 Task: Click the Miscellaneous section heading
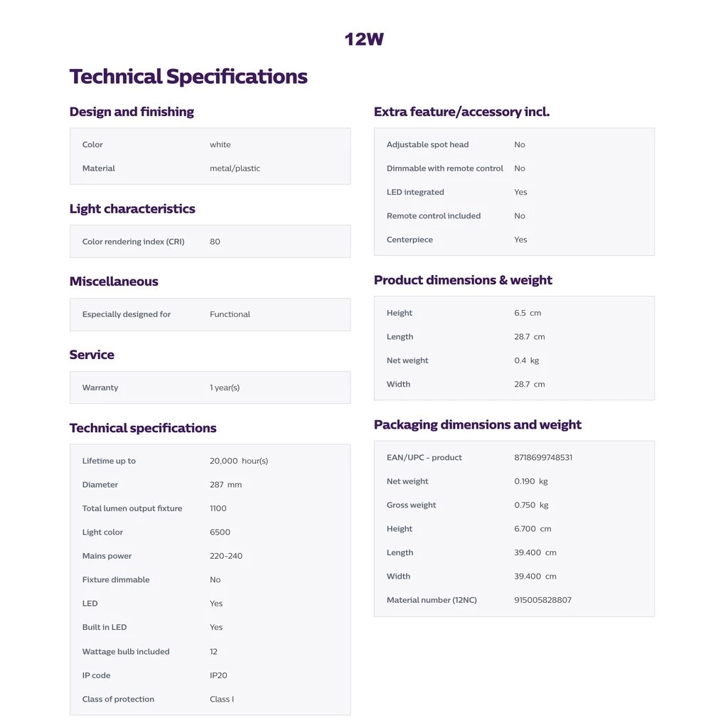114,282
